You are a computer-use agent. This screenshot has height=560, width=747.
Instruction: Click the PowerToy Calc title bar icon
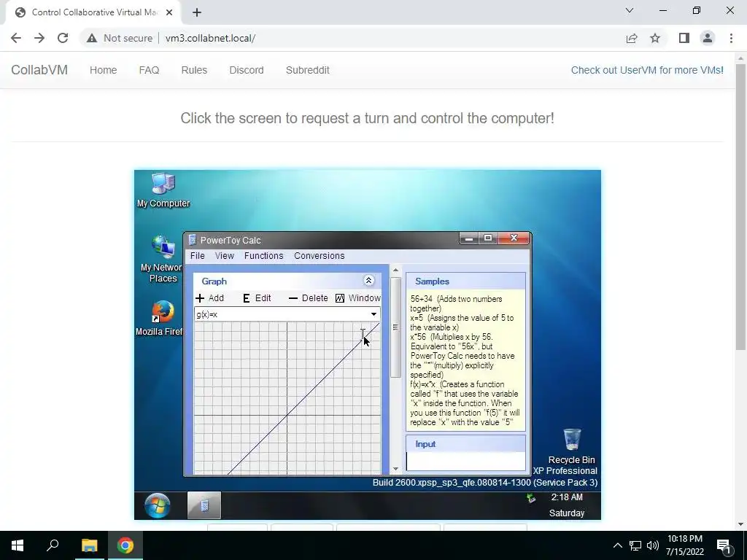point(192,240)
